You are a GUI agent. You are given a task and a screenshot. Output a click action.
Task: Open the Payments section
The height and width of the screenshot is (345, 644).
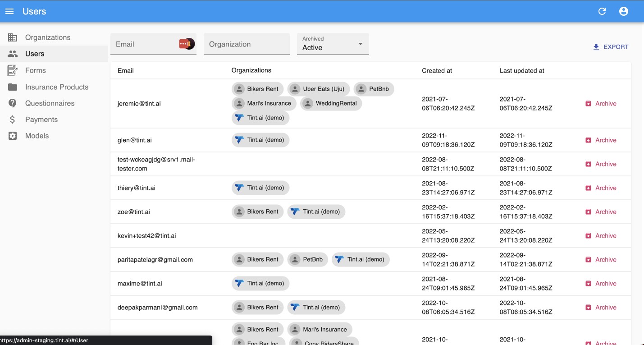(54, 120)
